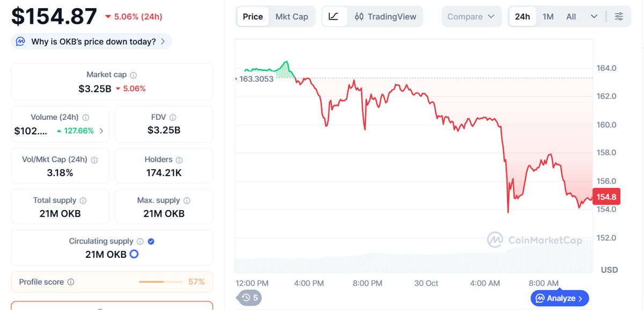Select the All time range
Viewport: 644px width, 310px height.
click(571, 17)
